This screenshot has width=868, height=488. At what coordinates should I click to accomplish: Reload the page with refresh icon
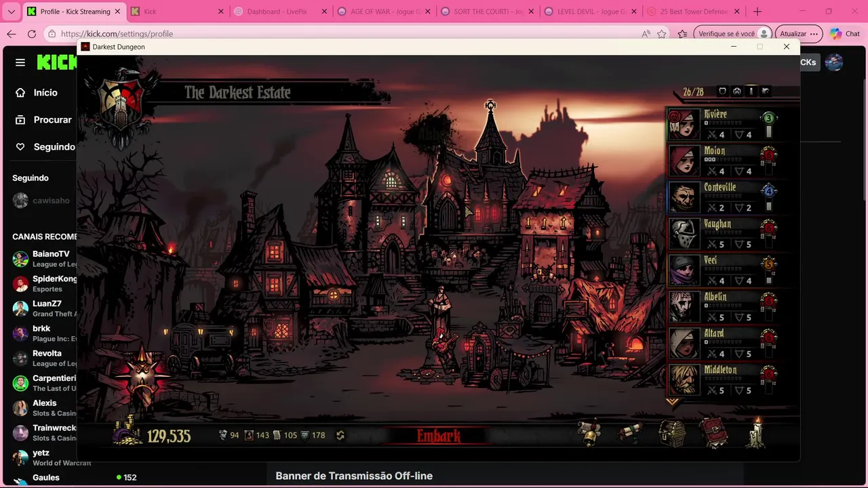pyautogui.click(x=32, y=34)
